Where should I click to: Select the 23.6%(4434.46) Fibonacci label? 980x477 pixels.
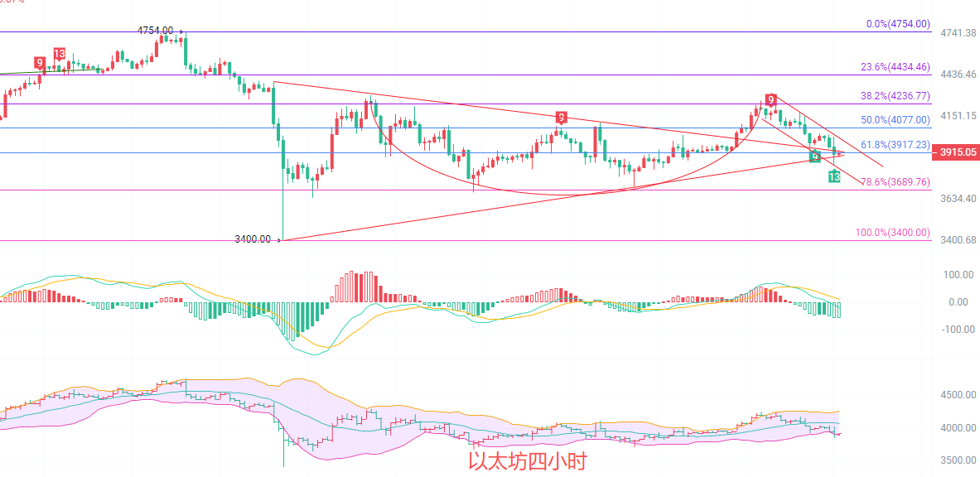(895, 67)
